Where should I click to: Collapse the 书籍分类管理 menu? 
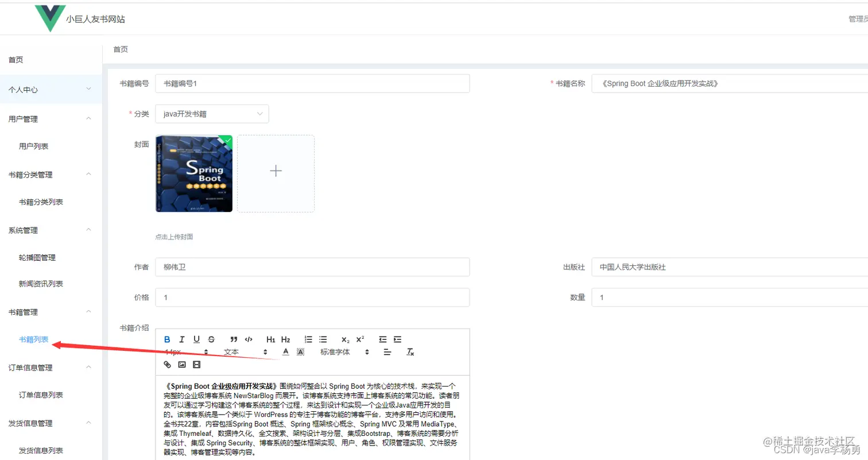51,175
